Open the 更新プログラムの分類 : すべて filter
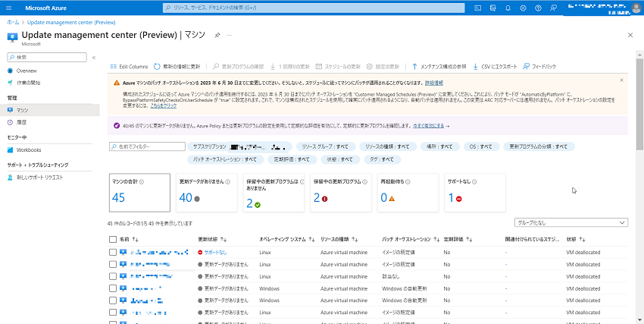Viewport: 644px width, 324px height. [x=539, y=146]
